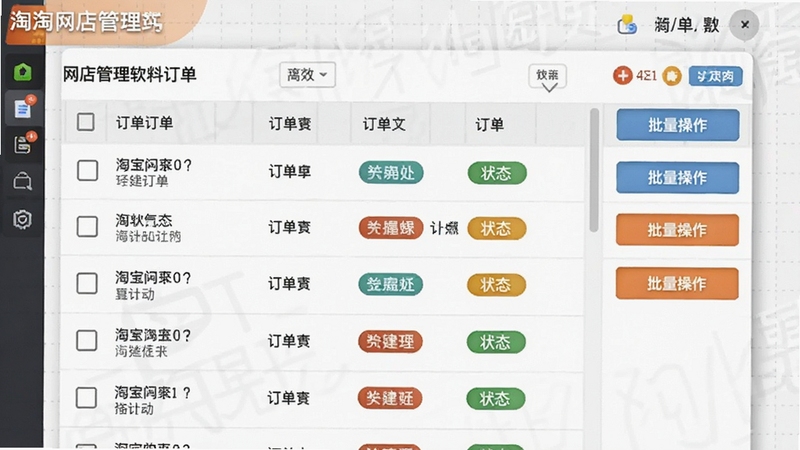Screen dimensions: 800x450
Task: Expand the filter dropdown with the down chevron
Action: coord(547,78)
